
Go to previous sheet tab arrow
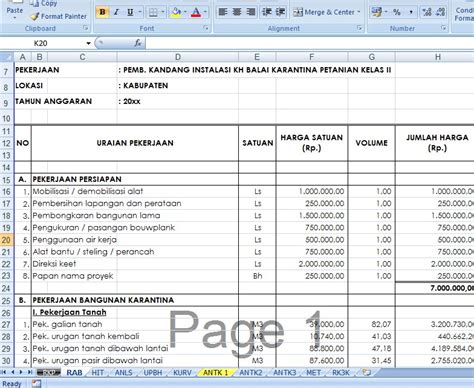(13, 372)
